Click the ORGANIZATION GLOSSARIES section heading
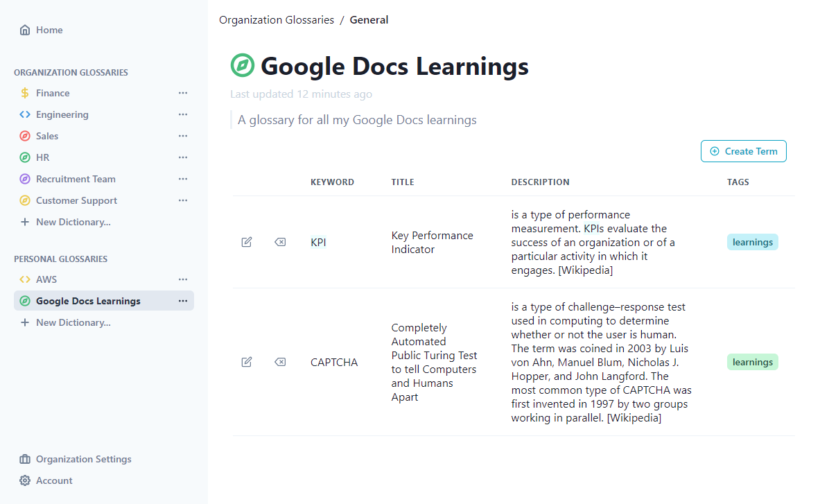Viewport: 820px width, 504px height. pyautogui.click(x=71, y=73)
